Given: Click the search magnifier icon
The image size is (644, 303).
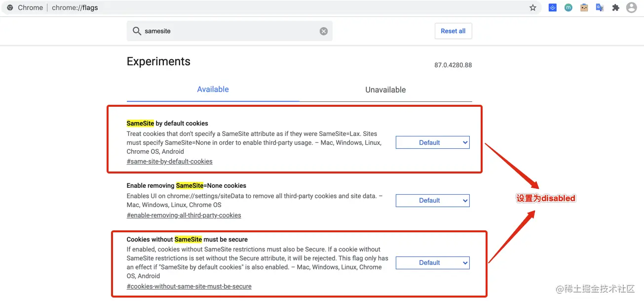Looking at the screenshot, I should [x=137, y=31].
